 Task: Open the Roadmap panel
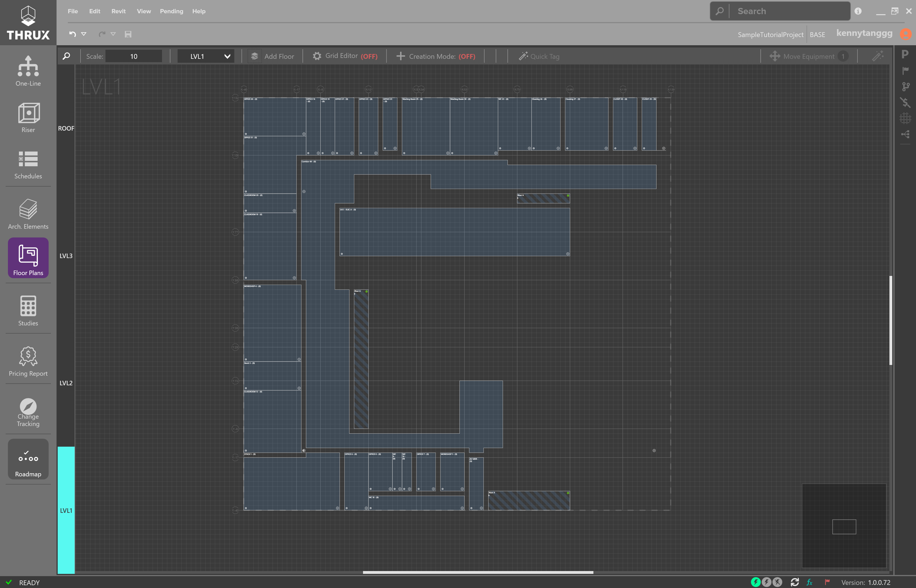pos(28,459)
